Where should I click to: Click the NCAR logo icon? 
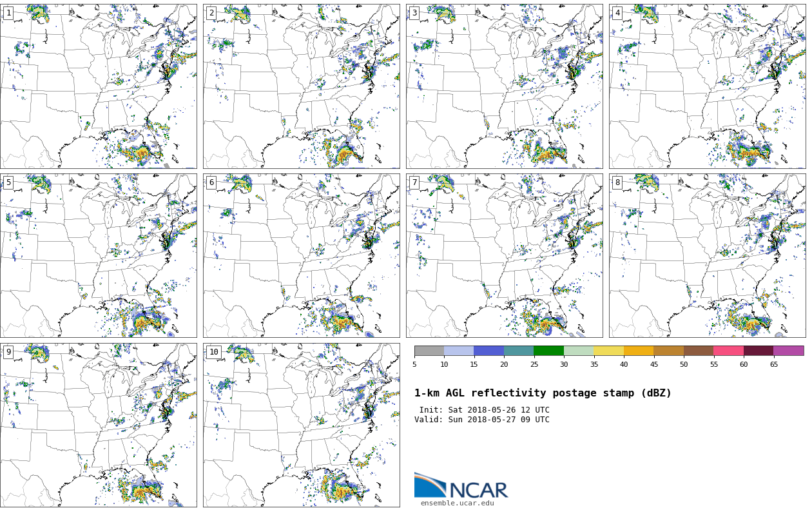point(430,485)
